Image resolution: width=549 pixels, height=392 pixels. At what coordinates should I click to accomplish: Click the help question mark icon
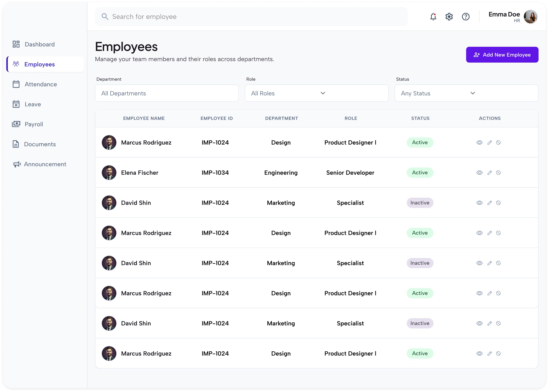click(465, 17)
